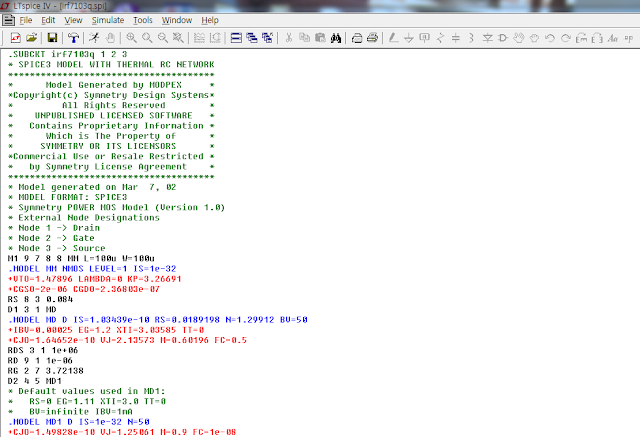Click the 'D2 4 5 MD1' line

click(35, 381)
